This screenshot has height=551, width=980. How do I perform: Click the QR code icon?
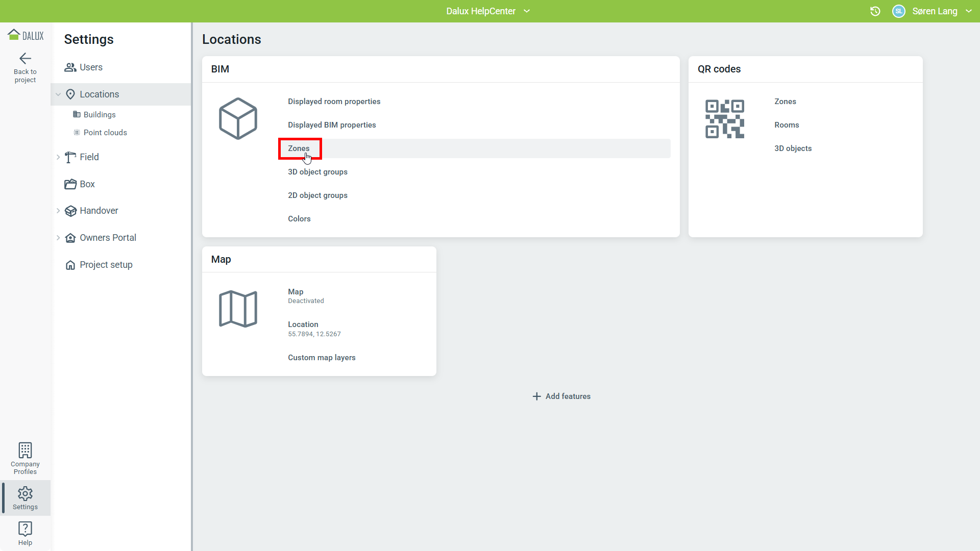[x=724, y=119]
